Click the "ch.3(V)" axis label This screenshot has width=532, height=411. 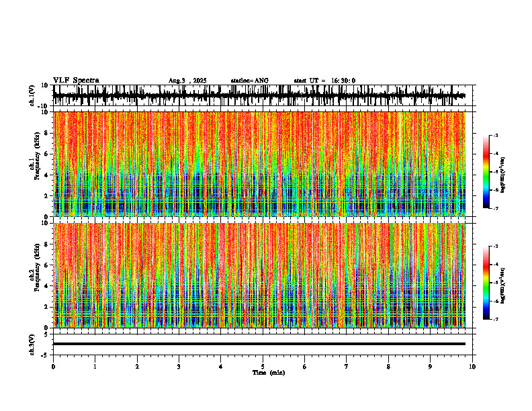[32, 345]
